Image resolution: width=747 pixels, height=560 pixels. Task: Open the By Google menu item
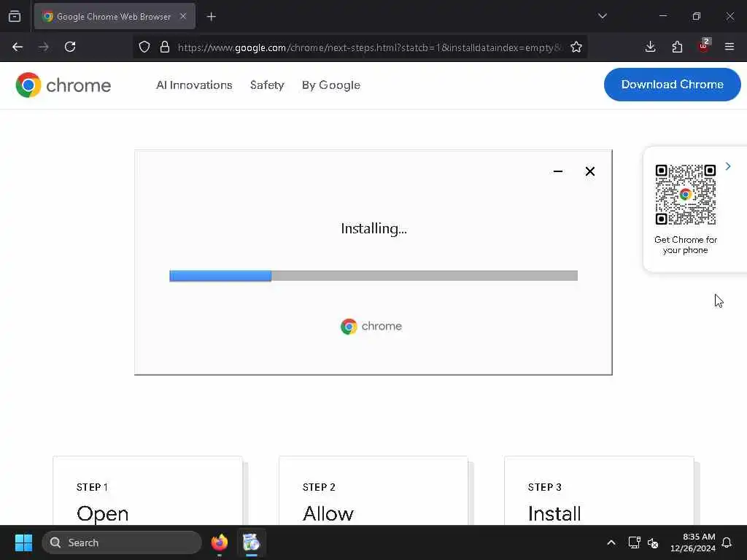coord(330,85)
